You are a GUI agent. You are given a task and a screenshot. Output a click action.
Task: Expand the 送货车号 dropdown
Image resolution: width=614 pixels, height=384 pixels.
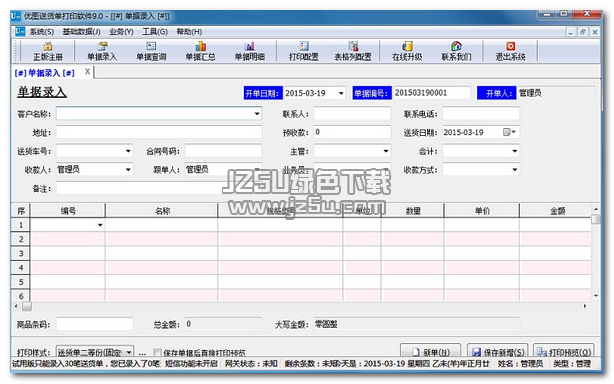click(x=128, y=151)
